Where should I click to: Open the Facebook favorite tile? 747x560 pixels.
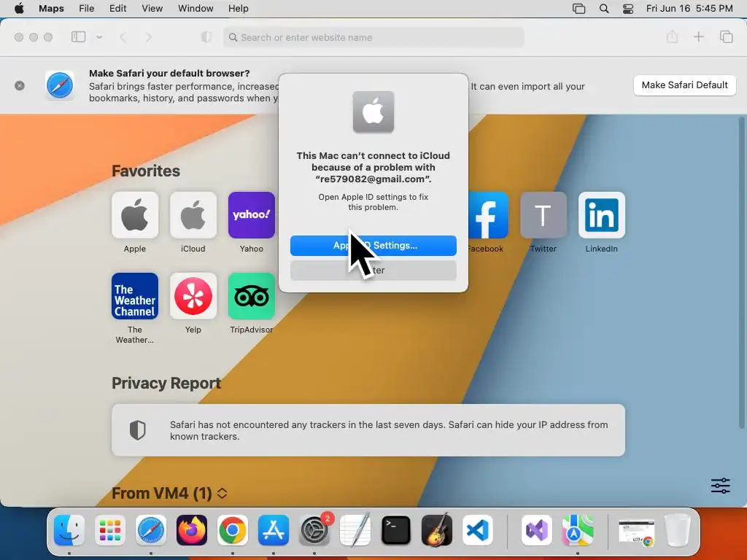pos(488,215)
